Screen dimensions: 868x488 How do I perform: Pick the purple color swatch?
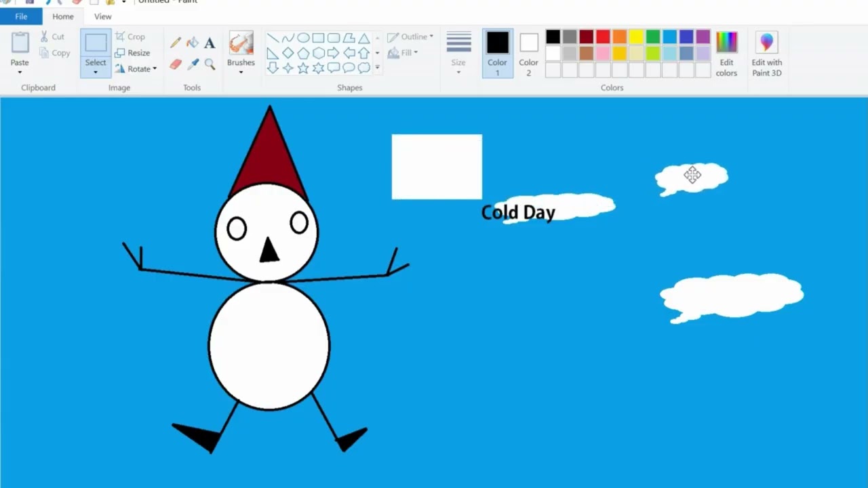coord(703,37)
